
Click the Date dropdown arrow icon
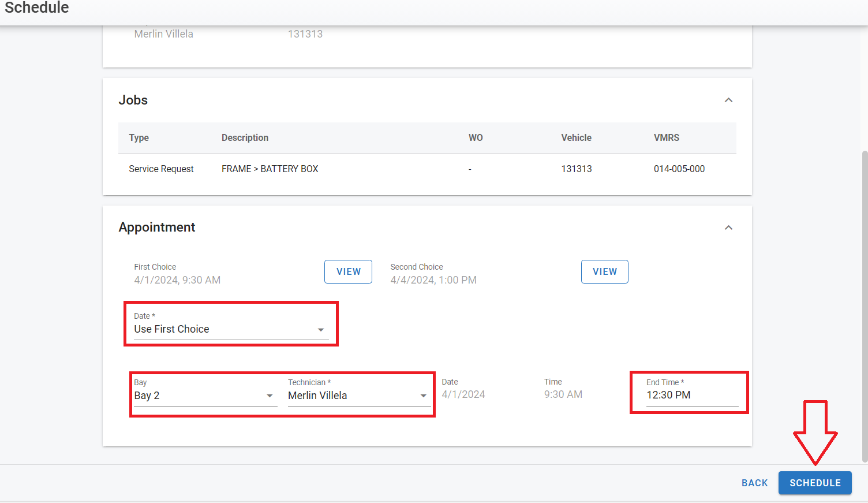321,330
